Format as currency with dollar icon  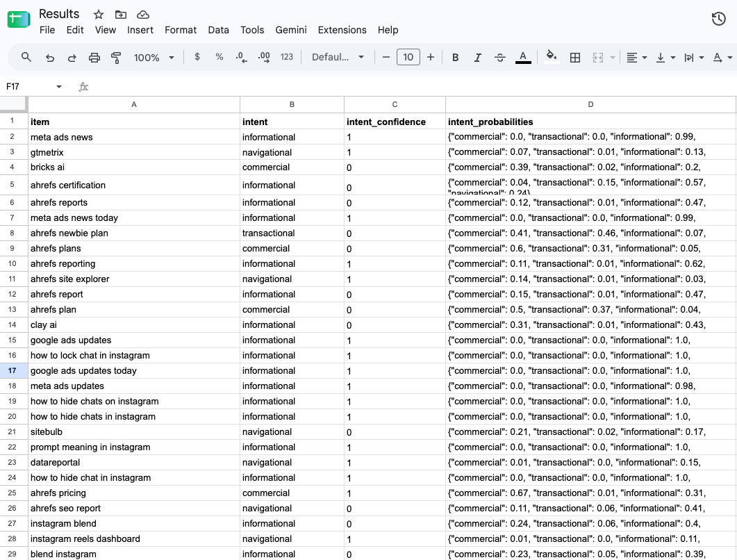(197, 57)
